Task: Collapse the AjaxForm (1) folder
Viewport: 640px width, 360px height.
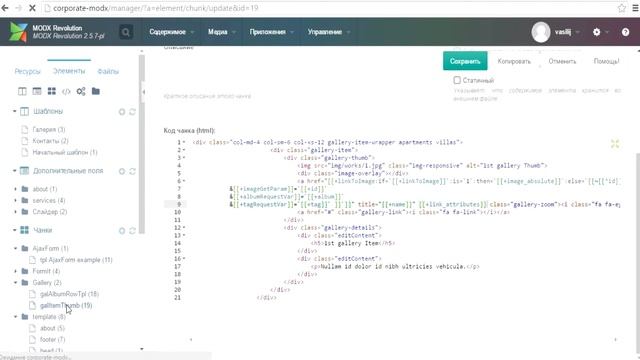Action: (x=16, y=248)
